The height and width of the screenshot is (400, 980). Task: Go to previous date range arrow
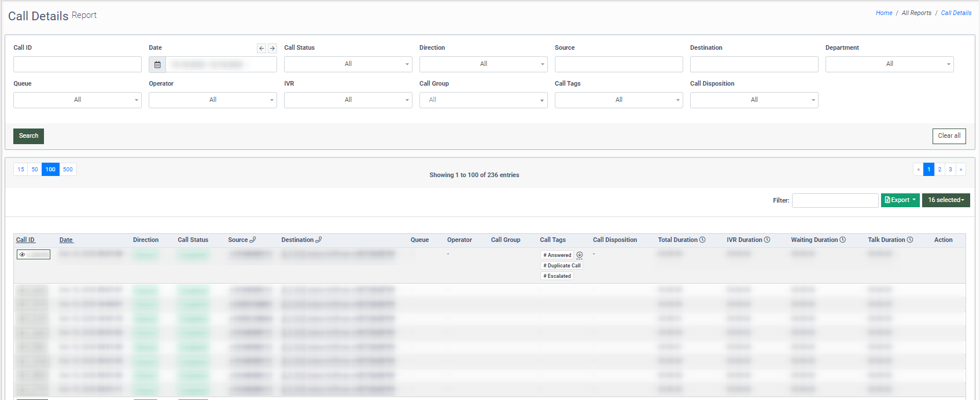tap(261, 49)
